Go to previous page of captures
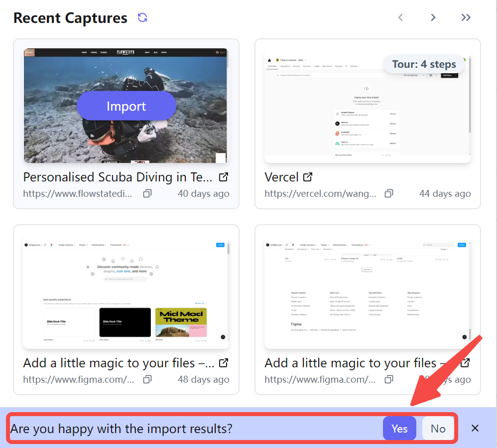Viewport: 497px width, 448px height. pyautogui.click(x=400, y=18)
